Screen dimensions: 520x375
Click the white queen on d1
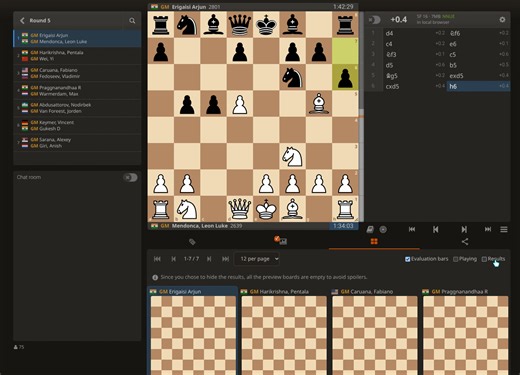click(x=240, y=209)
